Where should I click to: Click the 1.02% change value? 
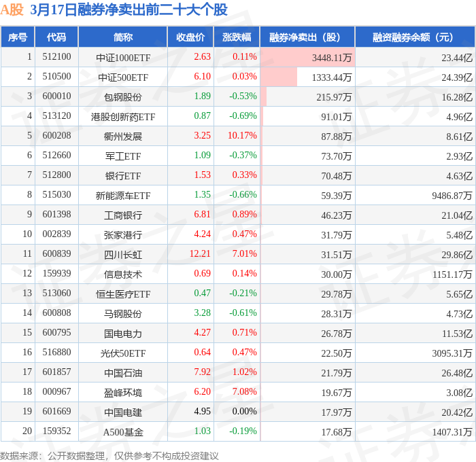(244, 372)
